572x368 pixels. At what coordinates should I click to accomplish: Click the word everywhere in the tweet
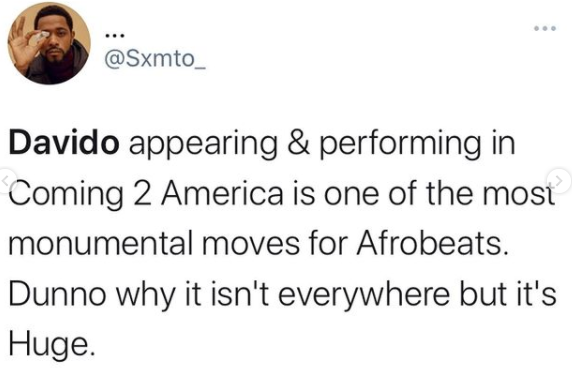click(x=364, y=295)
